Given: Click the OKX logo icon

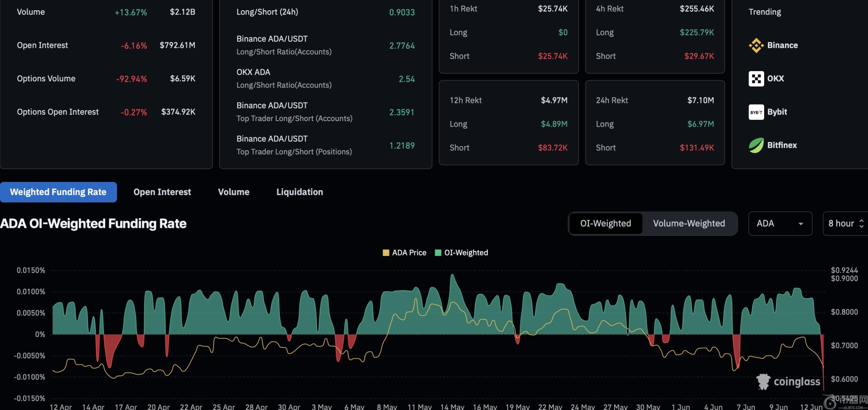Looking at the screenshot, I should click(x=756, y=79).
